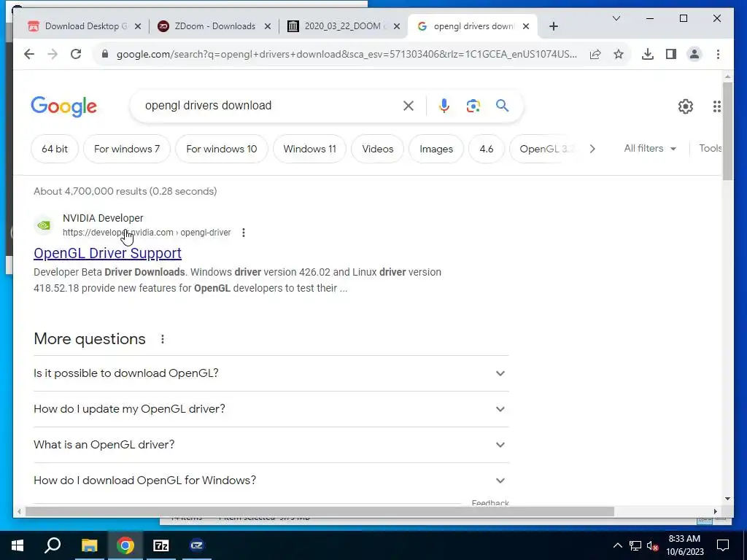Expand How do I download OpenGL for Windows?
The height and width of the screenshot is (560, 747).
click(x=271, y=481)
